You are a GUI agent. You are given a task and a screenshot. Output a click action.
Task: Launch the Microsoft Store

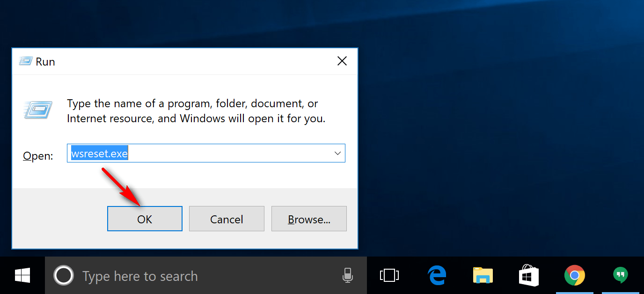528,276
